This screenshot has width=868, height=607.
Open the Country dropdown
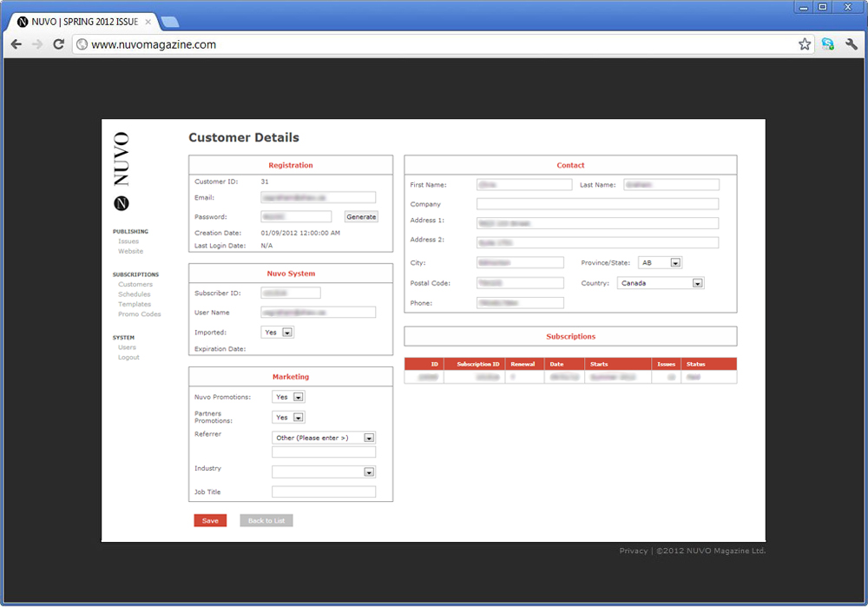pyautogui.click(x=661, y=283)
